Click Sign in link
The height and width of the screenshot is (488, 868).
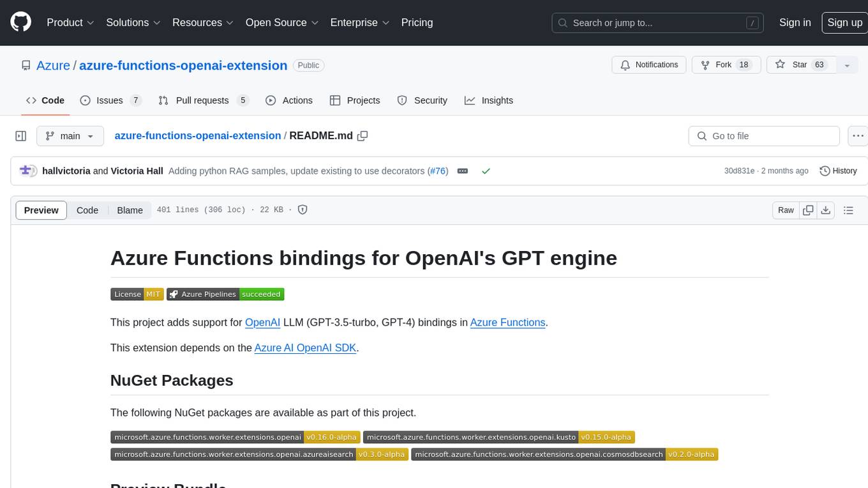tap(795, 22)
